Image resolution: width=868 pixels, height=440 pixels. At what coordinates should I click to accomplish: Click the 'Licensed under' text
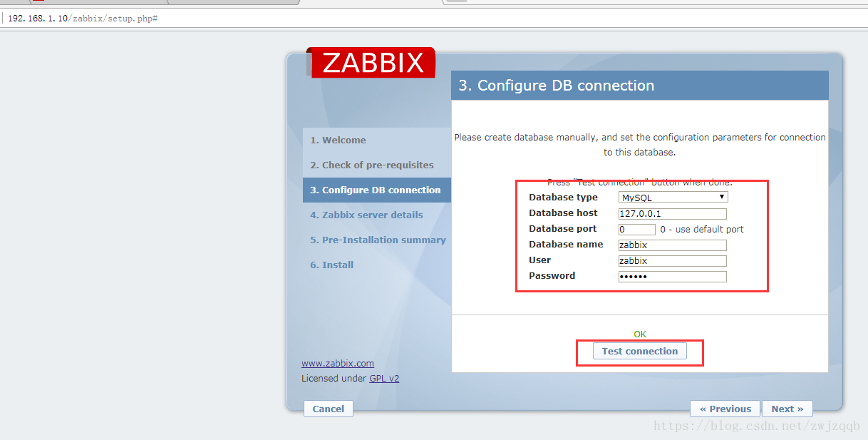[x=334, y=379]
